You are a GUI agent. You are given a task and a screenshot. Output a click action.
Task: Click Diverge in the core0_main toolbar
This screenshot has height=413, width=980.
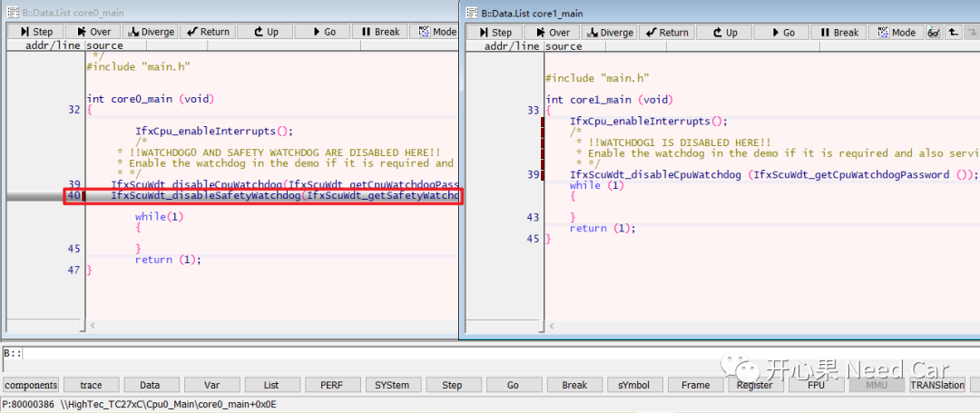tap(152, 32)
